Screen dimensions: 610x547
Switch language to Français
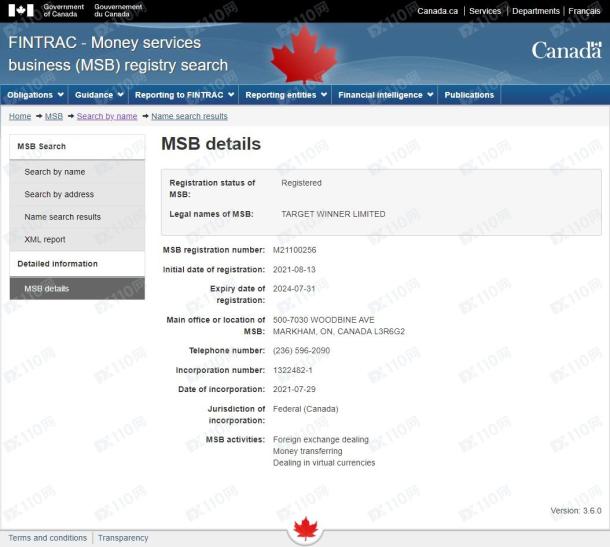point(584,11)
